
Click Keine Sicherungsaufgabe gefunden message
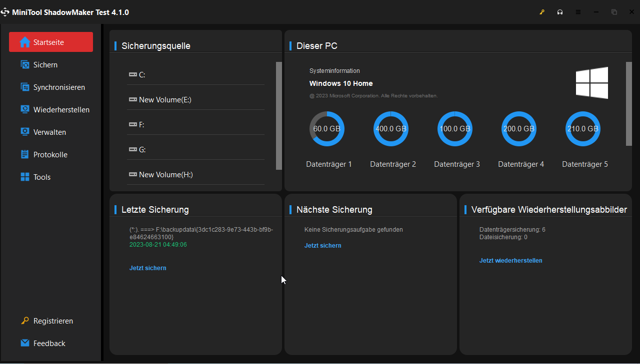(x=353, y=230)
